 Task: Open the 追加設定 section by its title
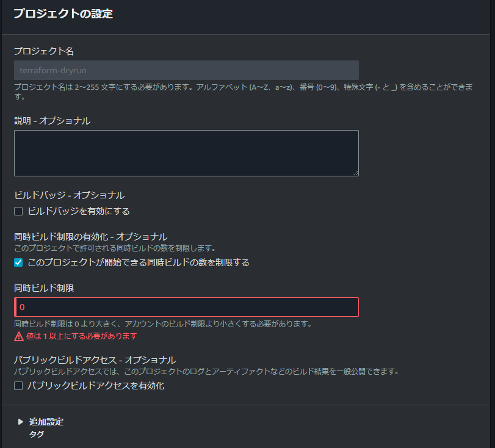[46, 422]
